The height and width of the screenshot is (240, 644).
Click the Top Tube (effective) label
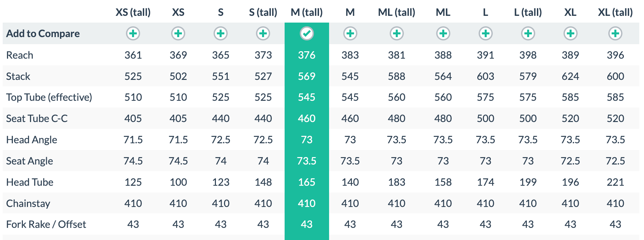tap(49, 97)
